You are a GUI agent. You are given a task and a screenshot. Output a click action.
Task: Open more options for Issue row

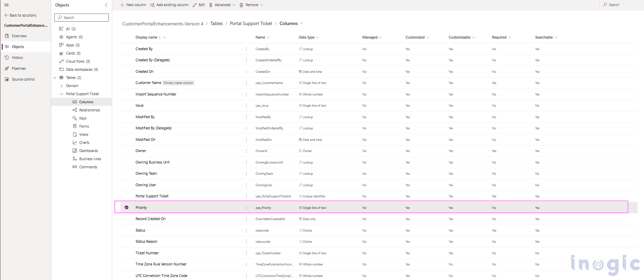click(x=246, y=106)
